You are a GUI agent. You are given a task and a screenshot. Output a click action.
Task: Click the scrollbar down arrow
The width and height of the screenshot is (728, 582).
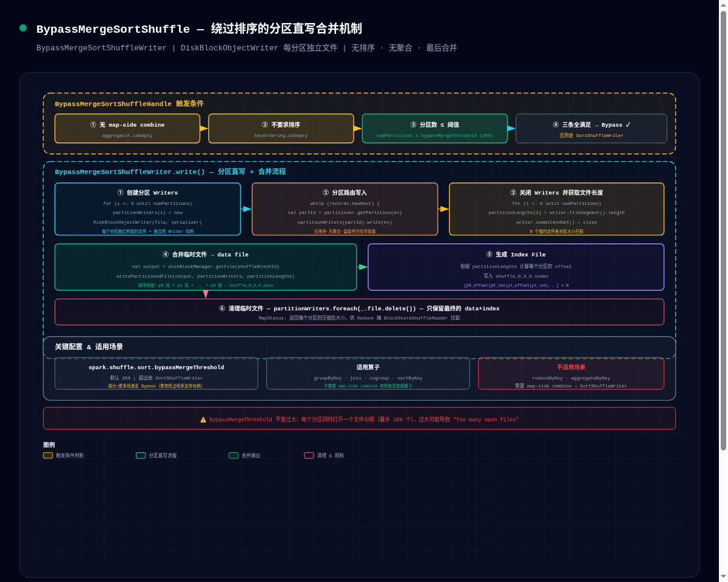click(723, 577)
